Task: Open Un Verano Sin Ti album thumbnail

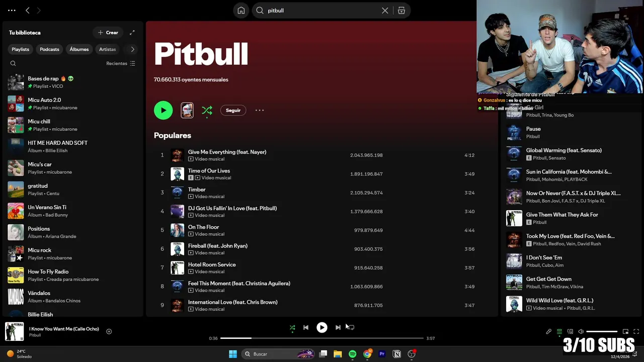Action: (16, 211)
